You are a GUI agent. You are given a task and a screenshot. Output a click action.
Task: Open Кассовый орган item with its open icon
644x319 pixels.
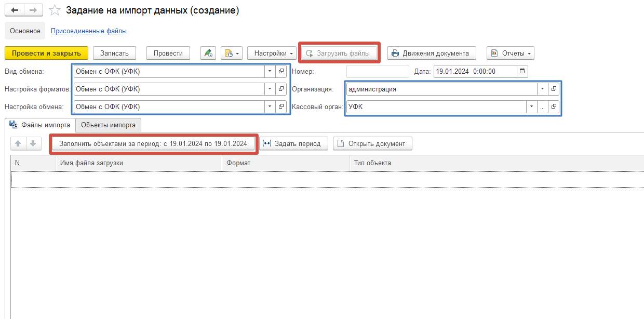pos(554,107)
